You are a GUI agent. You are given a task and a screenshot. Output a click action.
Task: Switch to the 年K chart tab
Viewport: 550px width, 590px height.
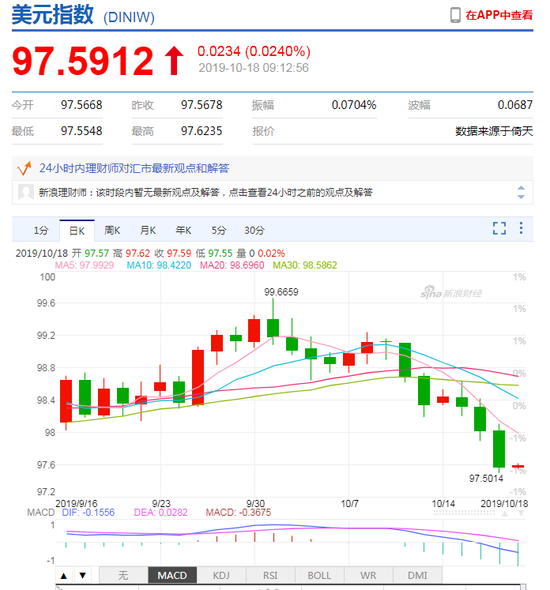pos(183,230)
